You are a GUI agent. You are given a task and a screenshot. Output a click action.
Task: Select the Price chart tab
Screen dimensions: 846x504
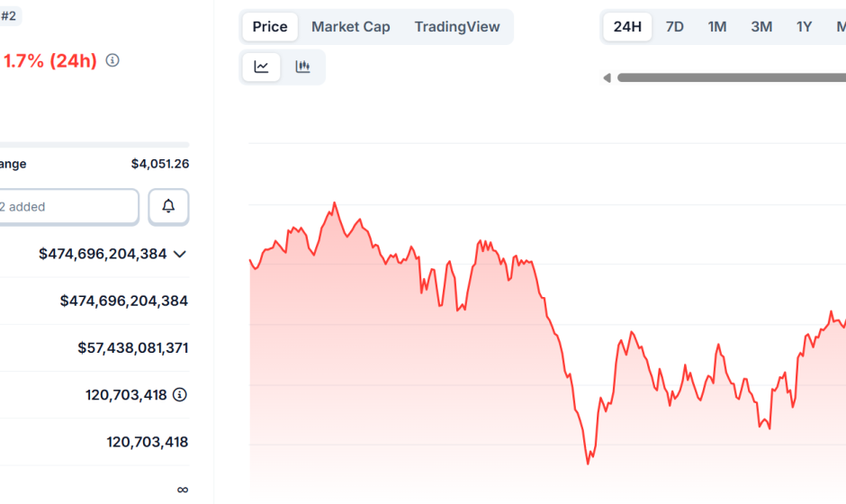tap(269, 27)
